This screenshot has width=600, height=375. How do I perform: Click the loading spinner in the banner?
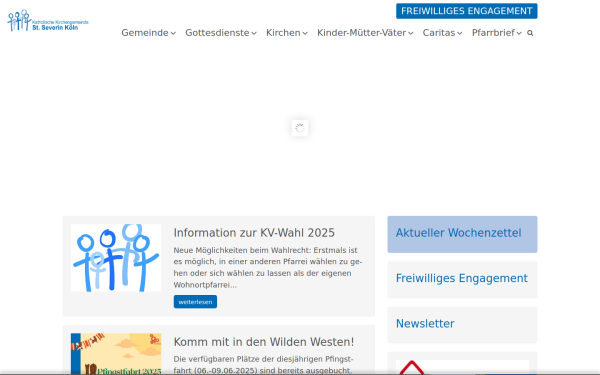[300, 128]
